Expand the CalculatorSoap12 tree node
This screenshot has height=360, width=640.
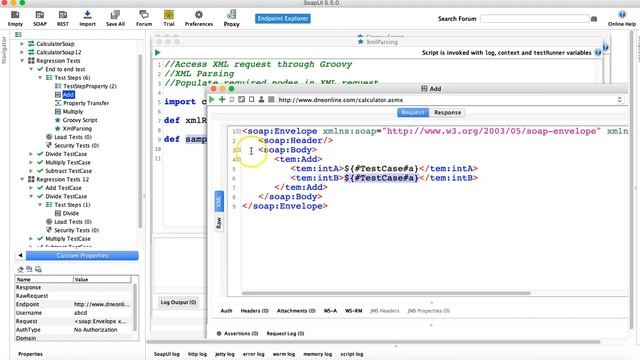(x=22, y=52)
